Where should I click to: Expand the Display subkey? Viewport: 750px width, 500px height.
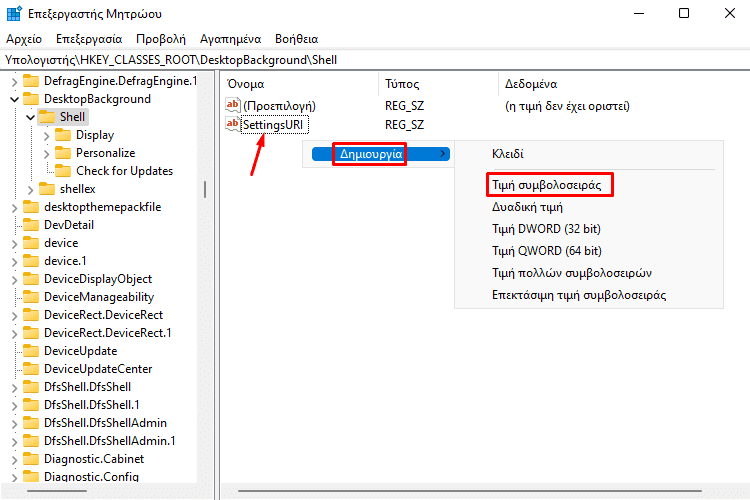pos(46,136)
